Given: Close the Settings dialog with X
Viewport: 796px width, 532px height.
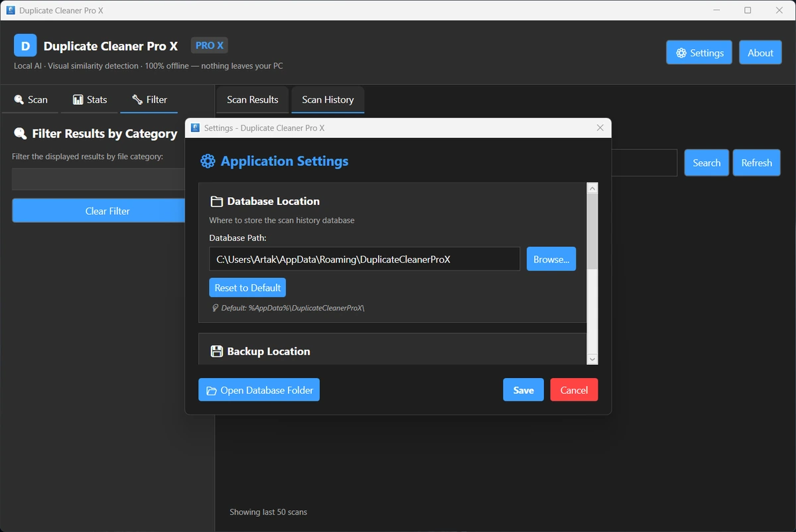Looking at the screenshot, I should point(600,128).
